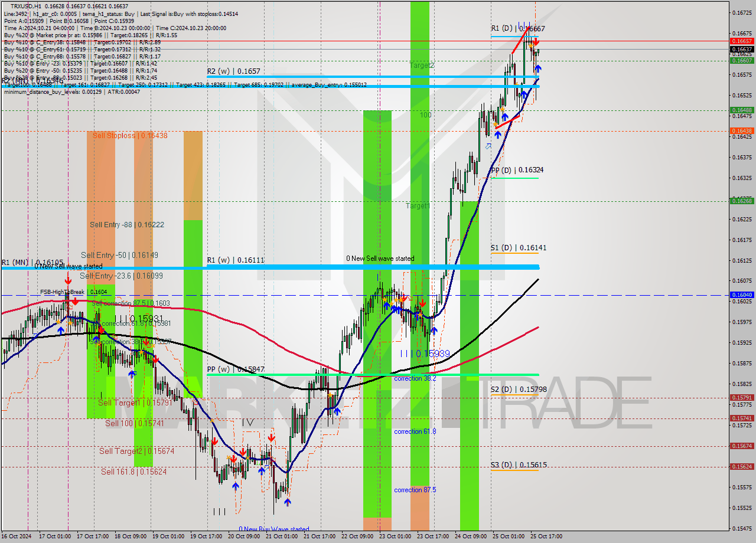
Task: Click the 'Sell Target2 | 0.15674' label
Action: [136, 451]
